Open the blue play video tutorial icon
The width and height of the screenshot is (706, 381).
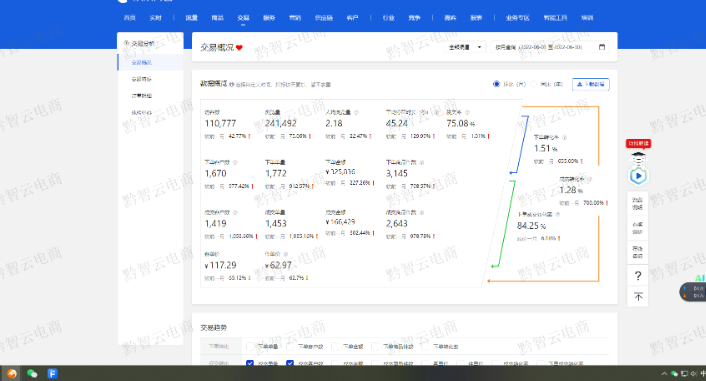[x=638, y=176]
